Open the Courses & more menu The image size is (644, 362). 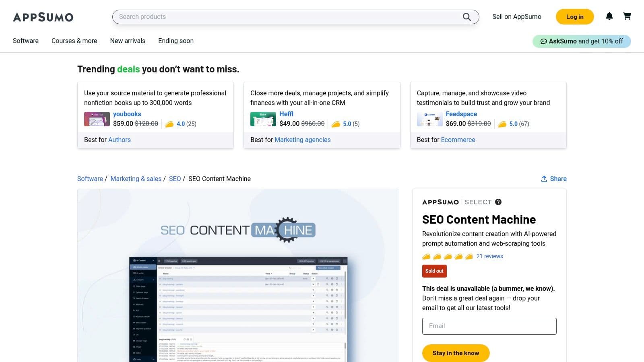tap(74, 41)
